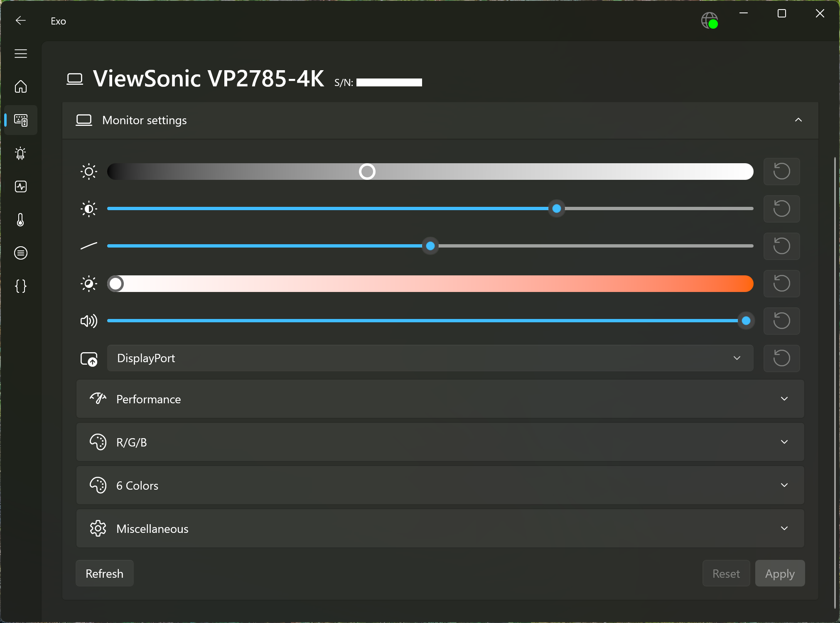Viewport: 840px width, 623px height.
Task: Expand the R/G/B section
Action: pos(440,442)
